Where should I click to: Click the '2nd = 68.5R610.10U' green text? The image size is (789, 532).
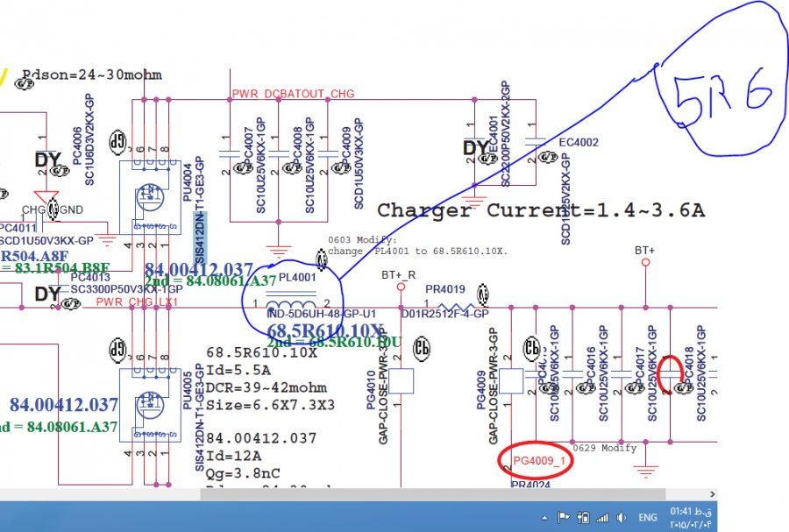pyautogui.click(x=334, y=343)
